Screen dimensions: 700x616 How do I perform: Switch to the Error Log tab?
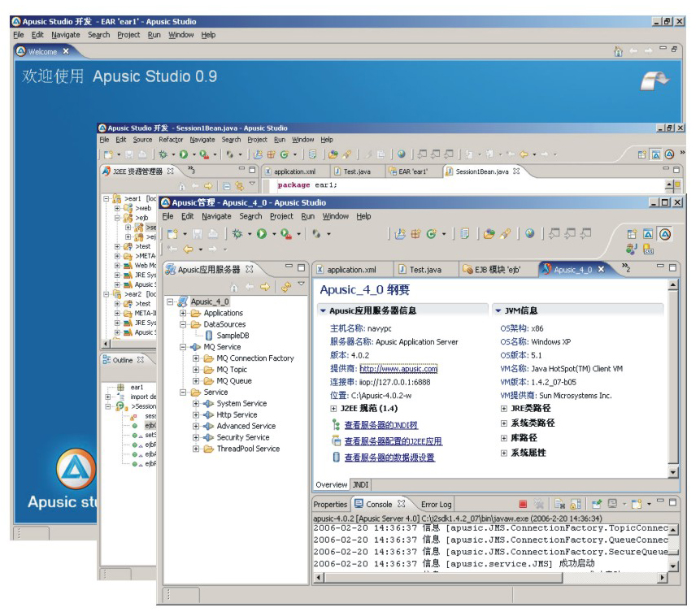coord(436,505)
